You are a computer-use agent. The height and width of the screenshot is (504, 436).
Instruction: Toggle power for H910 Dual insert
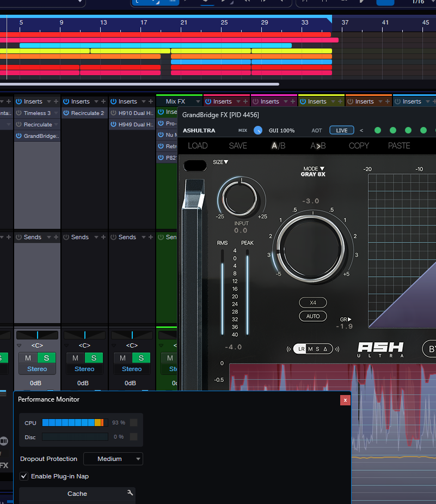click(113, 113)
